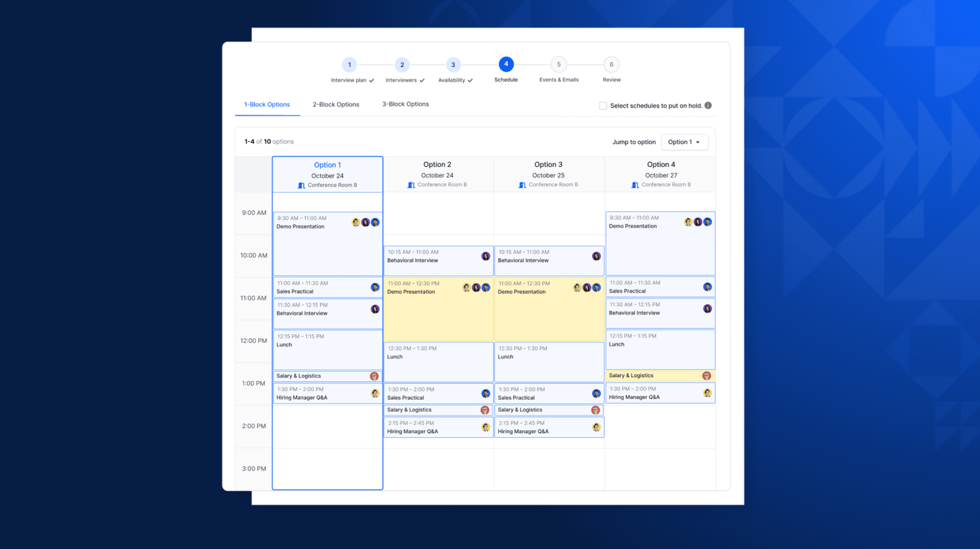
Task: Click the avatar on Option 2's Behavioral Interview
Action: coord(485,256)
